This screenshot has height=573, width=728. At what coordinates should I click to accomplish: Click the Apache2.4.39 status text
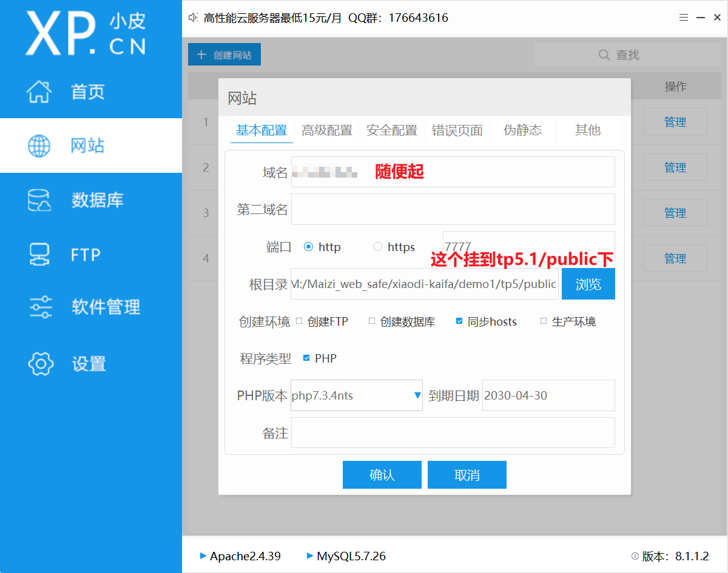245,556
